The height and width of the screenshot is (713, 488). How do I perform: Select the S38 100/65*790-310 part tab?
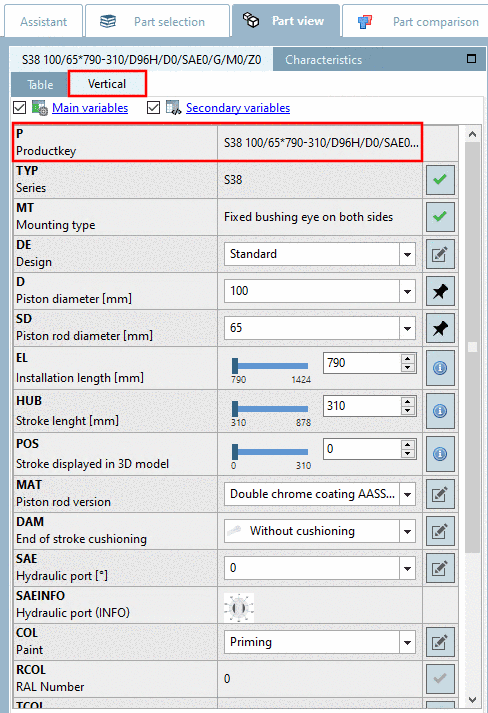tap(141, 60)
